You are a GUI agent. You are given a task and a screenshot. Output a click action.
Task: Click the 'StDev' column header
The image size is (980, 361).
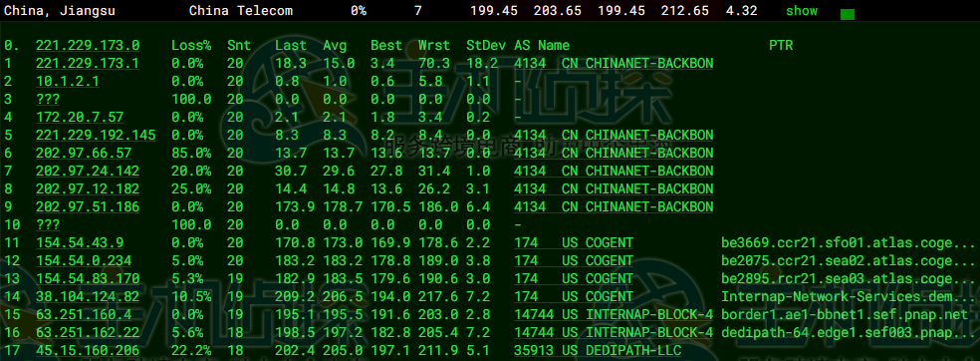point(486,46)
